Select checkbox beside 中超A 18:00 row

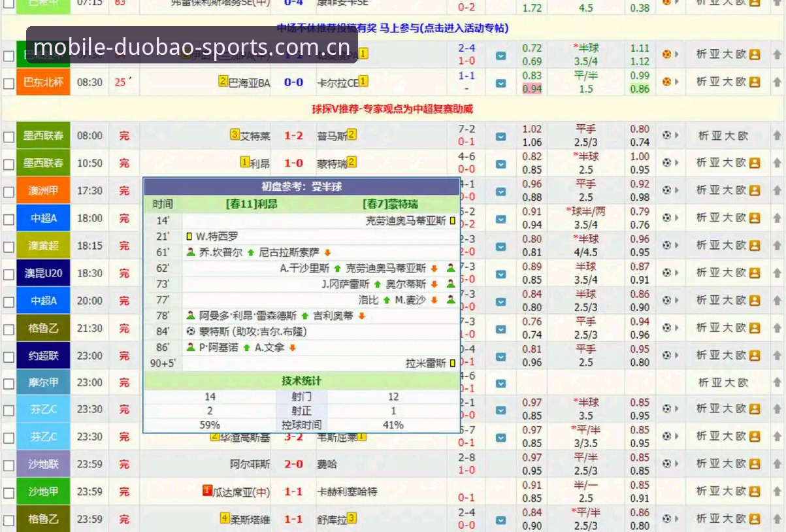(x=8, y=220)
